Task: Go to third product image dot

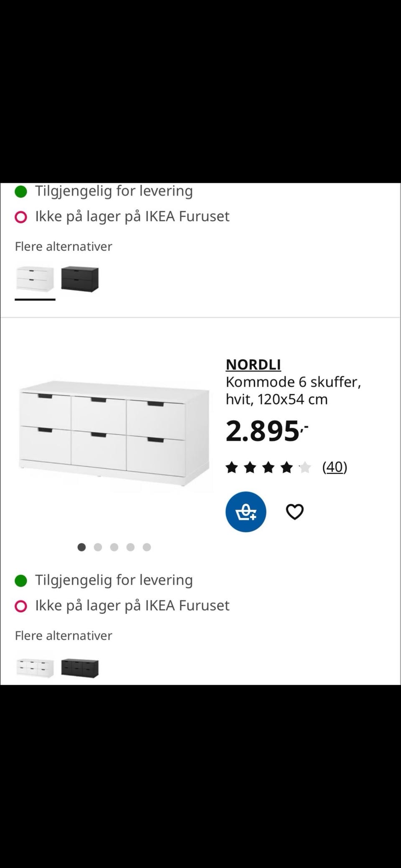Action: [x=114, y=547]
